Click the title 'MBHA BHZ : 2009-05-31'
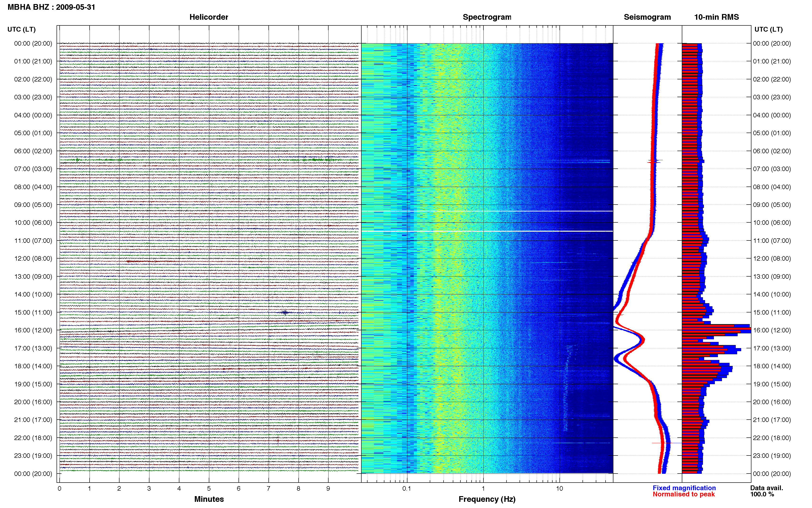Image resolution: width=812 pixels, height=508 pixels. (x=51, y=7)
